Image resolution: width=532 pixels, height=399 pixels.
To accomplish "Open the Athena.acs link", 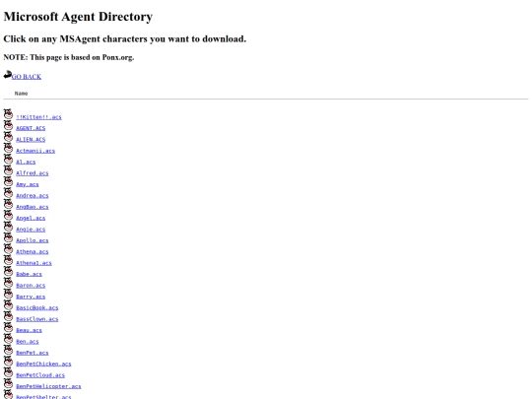I will (x=33, y=252).
